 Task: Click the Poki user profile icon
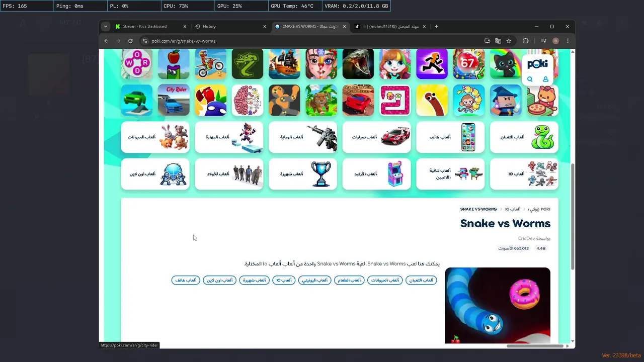[x=545, y=79]
